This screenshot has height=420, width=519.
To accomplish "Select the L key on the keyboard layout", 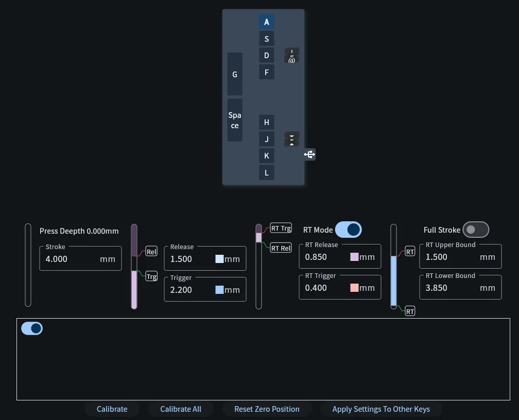I will point(267,172).
